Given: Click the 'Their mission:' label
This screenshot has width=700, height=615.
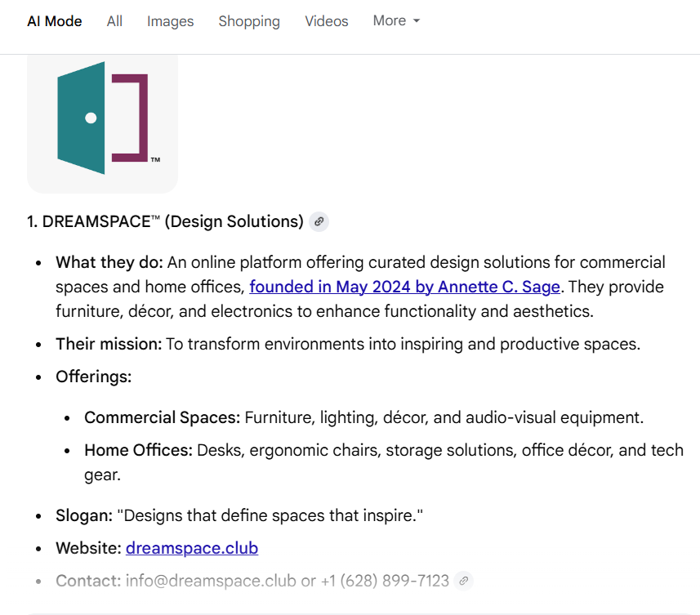Looking at the screenshot, I should pos(109,344).
